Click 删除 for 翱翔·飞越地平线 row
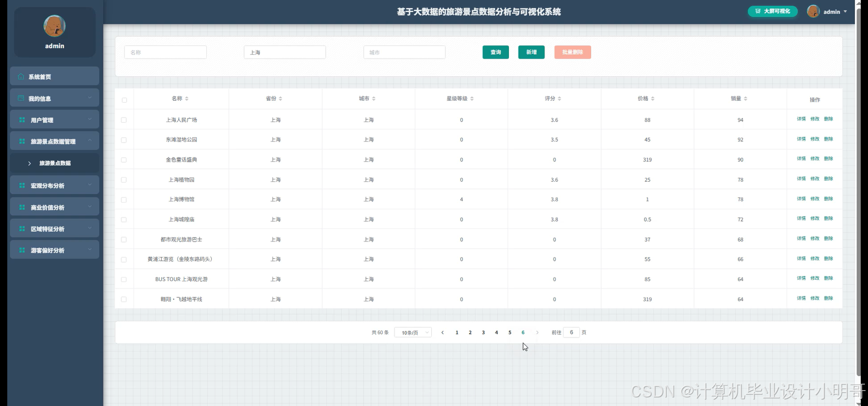This screenshot has width=868, height=406. [828, 298]
